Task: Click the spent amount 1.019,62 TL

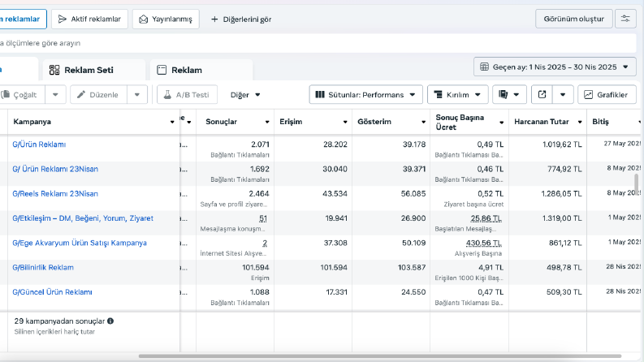Action: click(562, 144)
